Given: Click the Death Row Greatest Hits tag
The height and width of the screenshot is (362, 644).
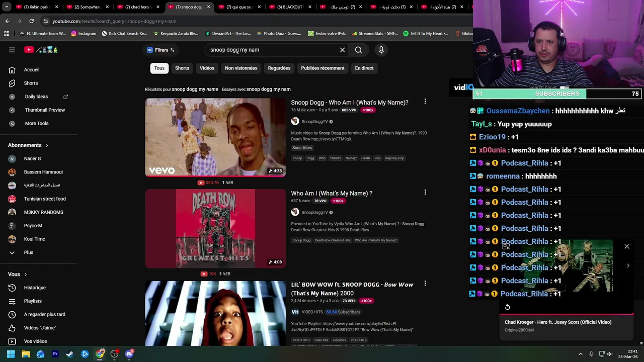Looking at the screenshot, I should click(333, 240).
